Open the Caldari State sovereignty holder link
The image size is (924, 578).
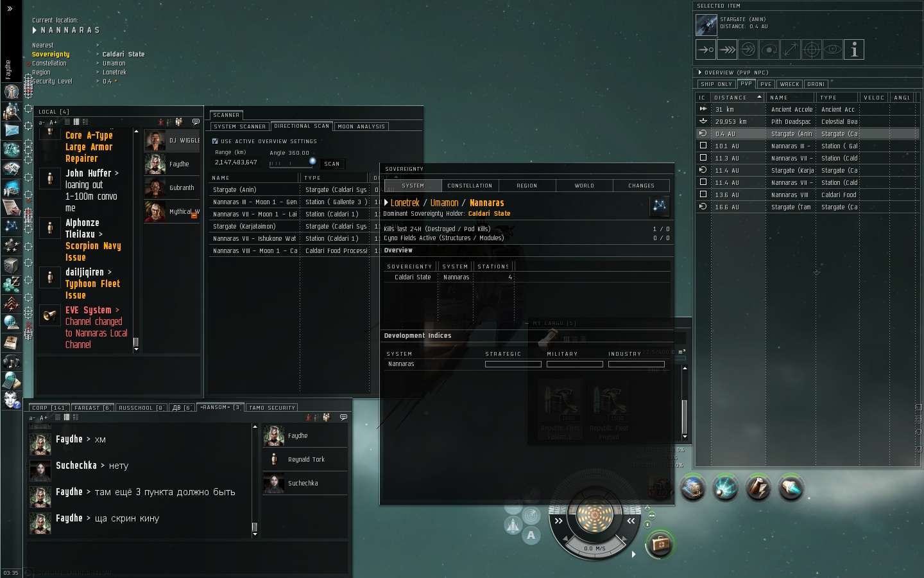click(489, 214)
